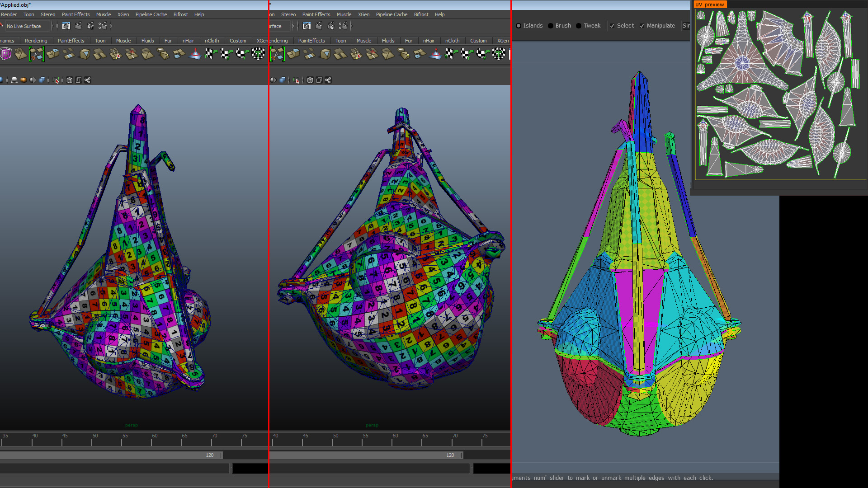Viewport: 868px width, 488px height.
Task: Click the 3D Paint Tool checkered T icon
Action: pyautogui.click(x=258, y=54)
